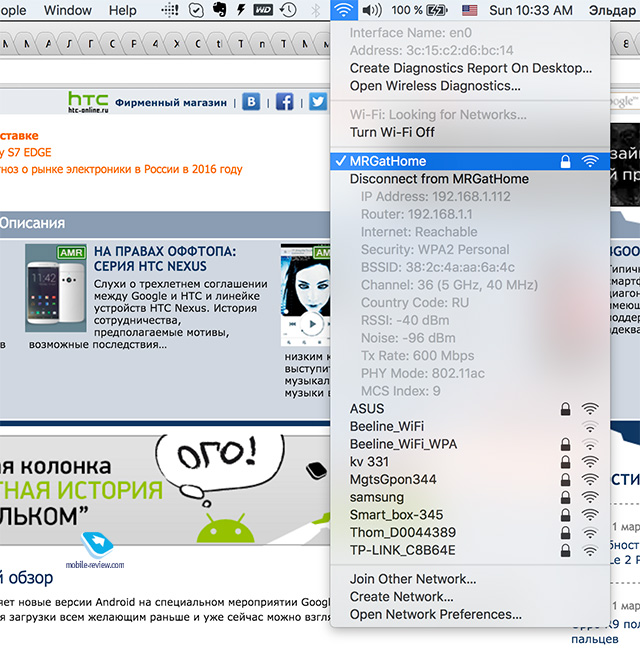Click the volume speaker icon in menu bar

tap(372, 10)
